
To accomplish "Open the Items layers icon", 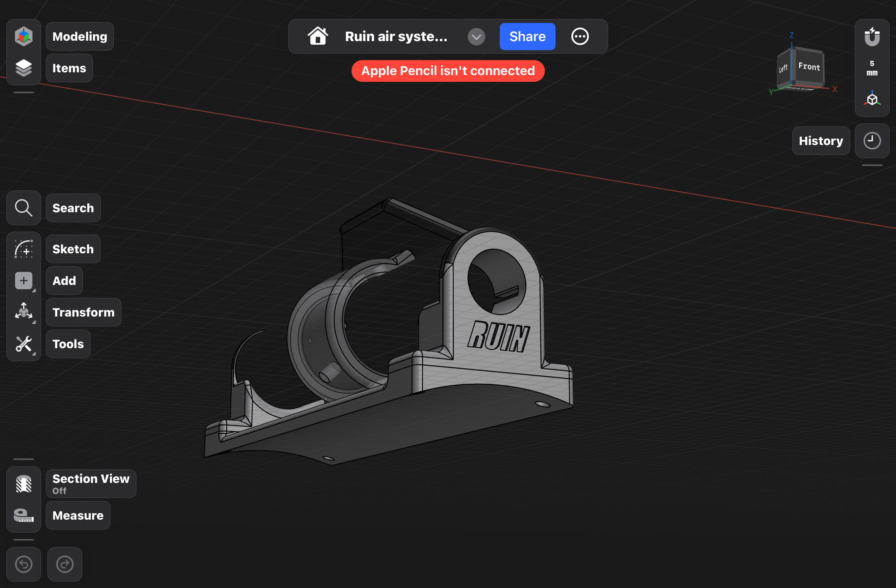I will pos(24,68).
